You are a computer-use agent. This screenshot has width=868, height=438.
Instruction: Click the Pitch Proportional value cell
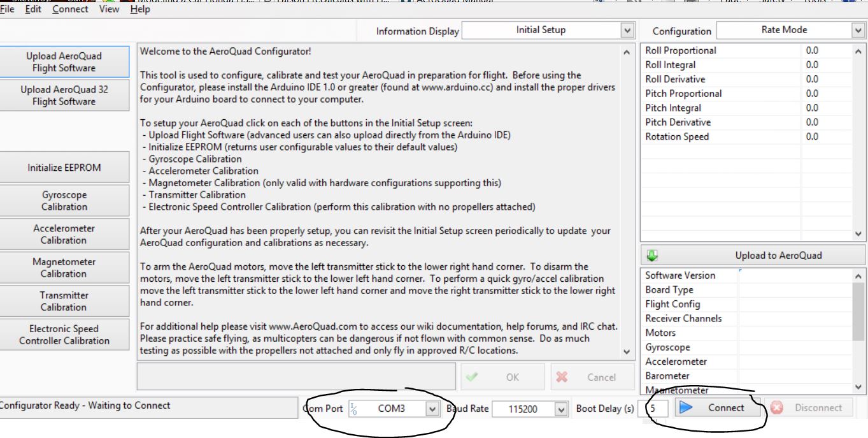[827, 94]
